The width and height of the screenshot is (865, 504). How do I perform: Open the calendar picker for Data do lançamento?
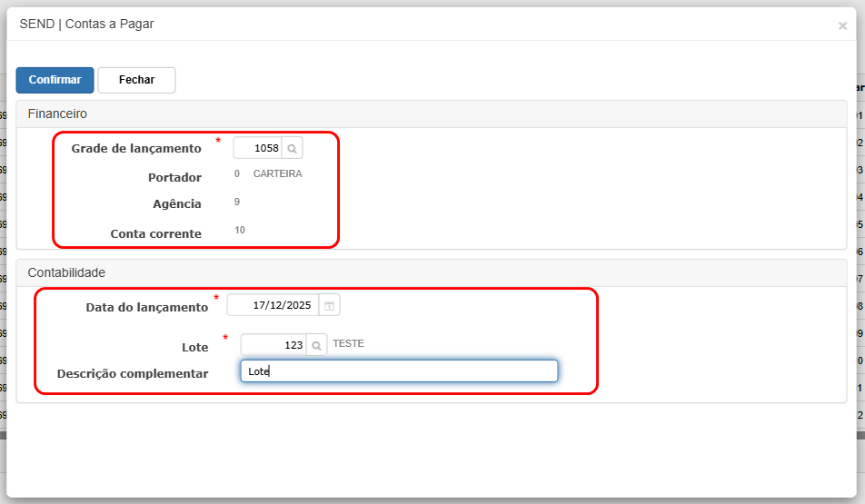329,306
